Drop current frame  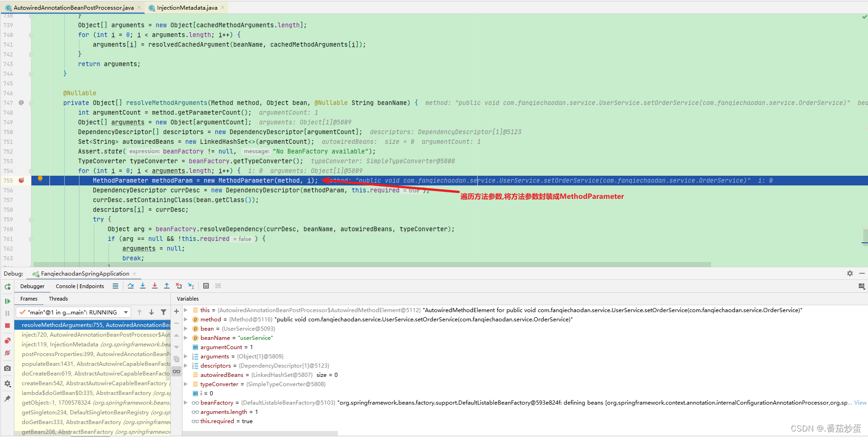click(179, 286)
